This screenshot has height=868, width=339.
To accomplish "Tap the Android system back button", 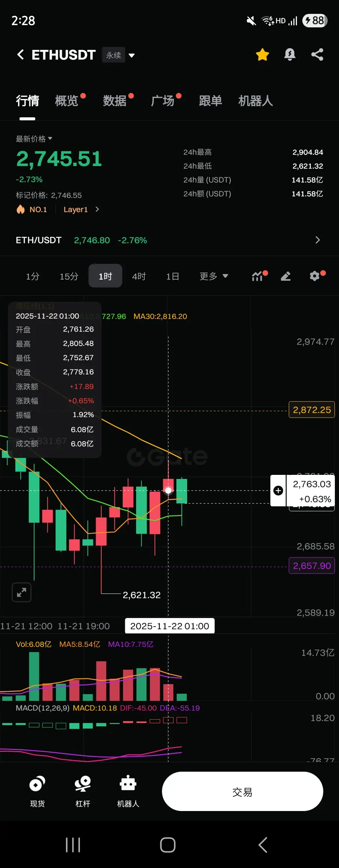I will tap(263, 845).
